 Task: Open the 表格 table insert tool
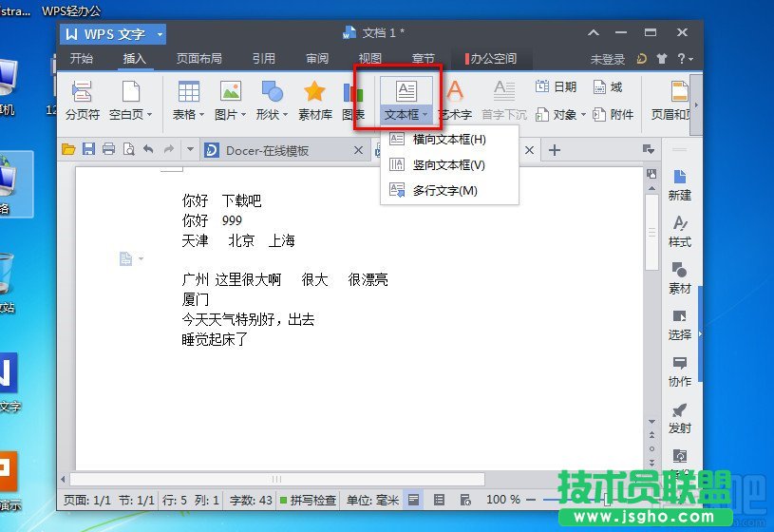(x=189, y=92)
